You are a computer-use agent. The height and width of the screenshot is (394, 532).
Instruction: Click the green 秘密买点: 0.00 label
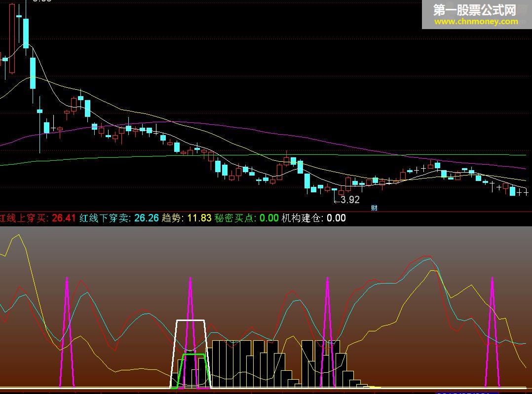[x=246, y=218]
